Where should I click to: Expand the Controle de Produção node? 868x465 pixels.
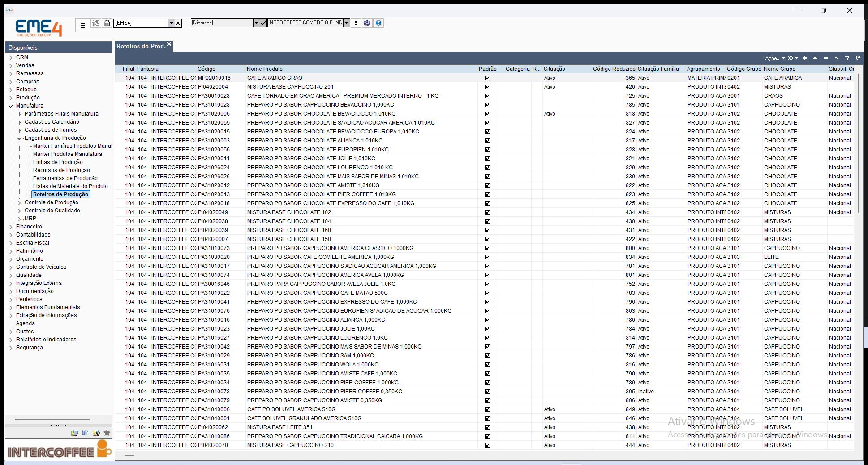click(19, 203)
